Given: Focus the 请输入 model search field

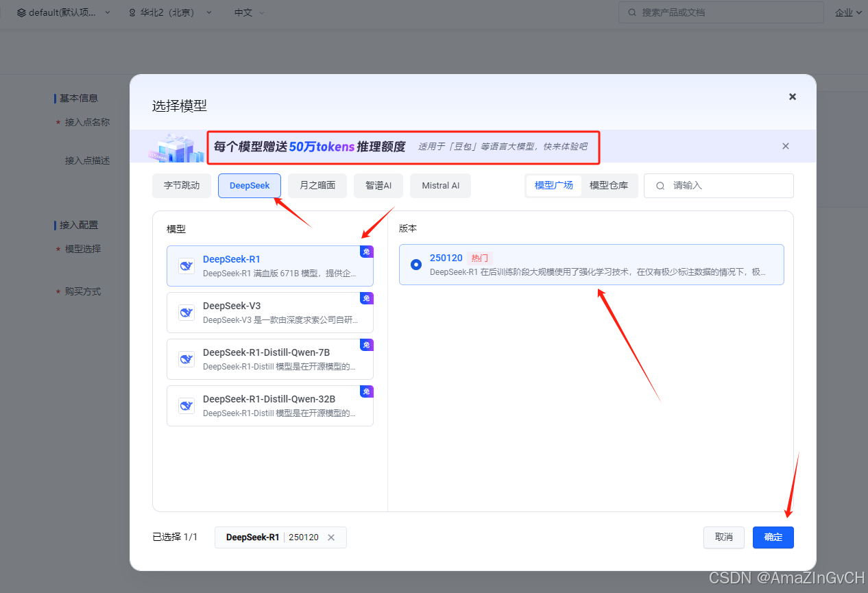Looking at the screenshot, I should (x=719, y=186).
